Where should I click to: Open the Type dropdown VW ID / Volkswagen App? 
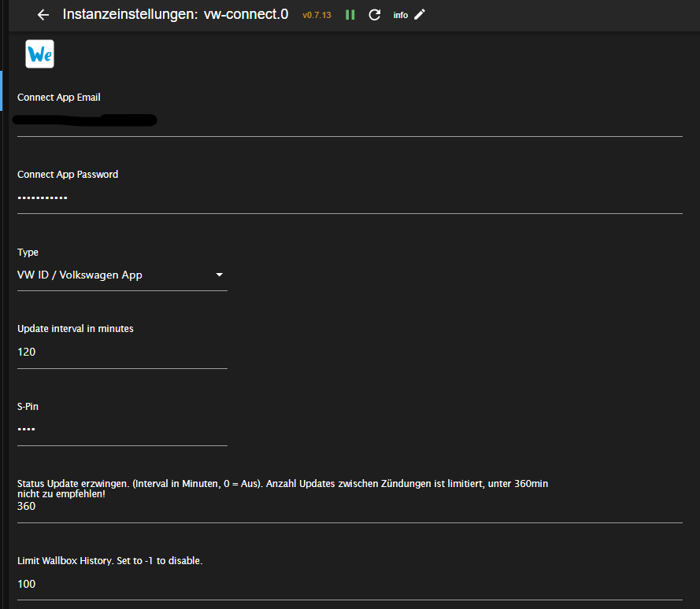[x=122, y=275]
